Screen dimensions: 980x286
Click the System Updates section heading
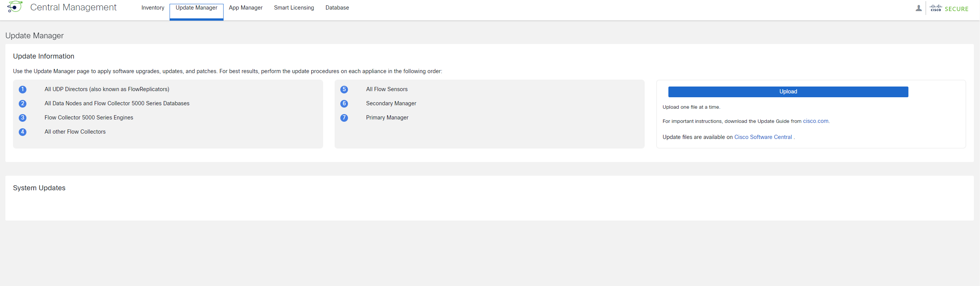39,188
